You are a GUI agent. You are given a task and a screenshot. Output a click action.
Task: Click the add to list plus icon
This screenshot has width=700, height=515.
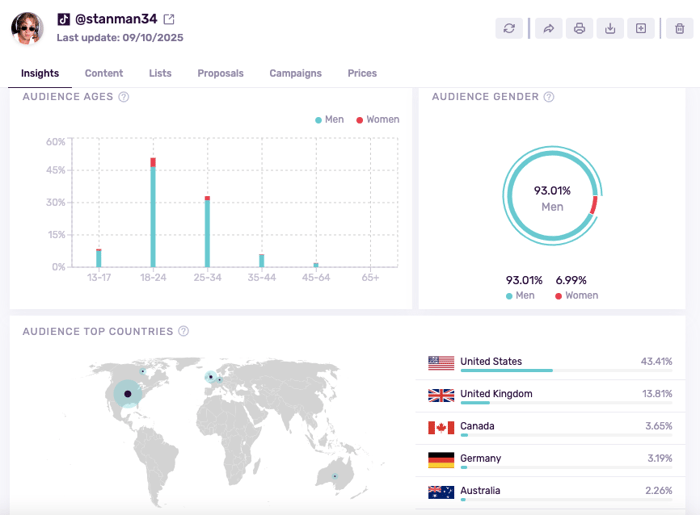pos(641,28)
